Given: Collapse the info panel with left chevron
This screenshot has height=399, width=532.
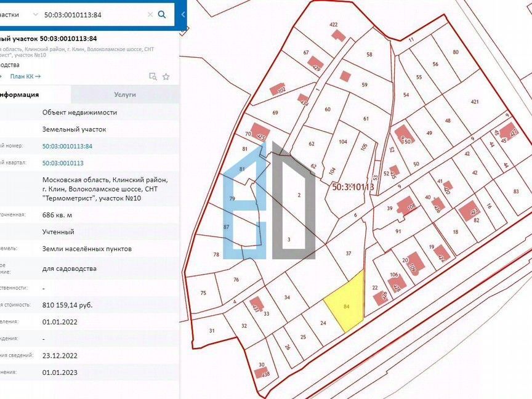Looking at the screenshot, I should click(x=183, y=15).
